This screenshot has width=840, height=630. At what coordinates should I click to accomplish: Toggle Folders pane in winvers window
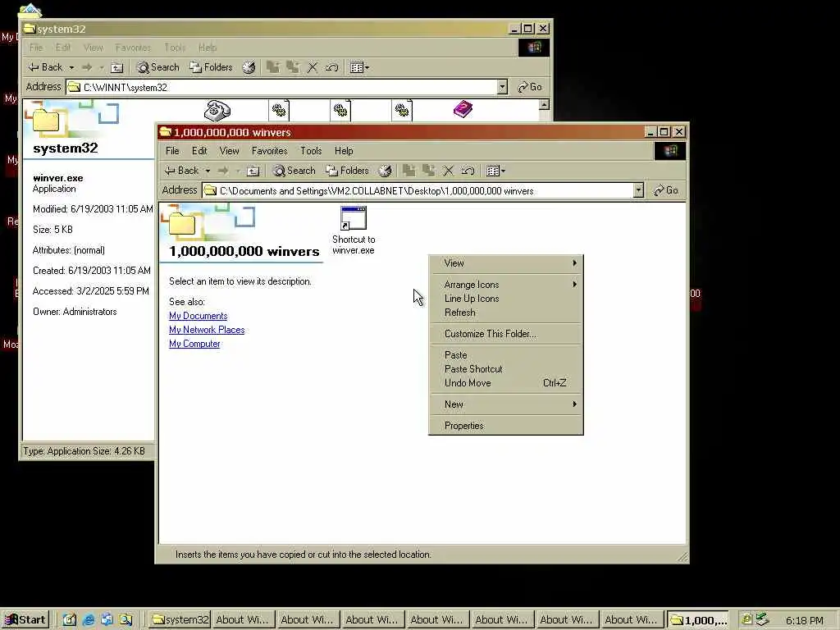(x=348, y=171)
